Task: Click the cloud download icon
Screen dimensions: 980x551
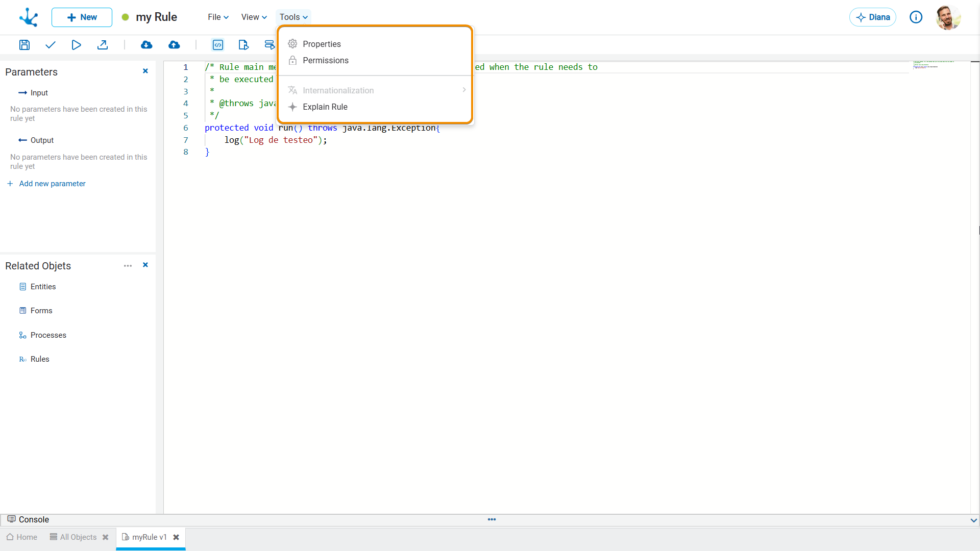Action: click(146, 45)
